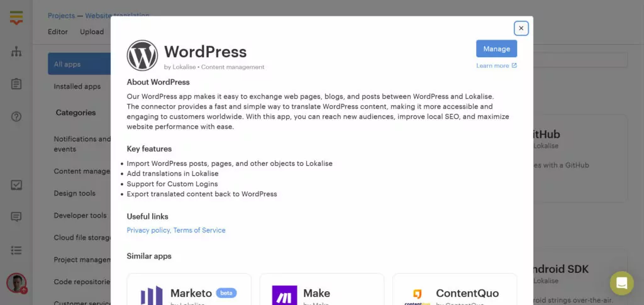Click the WordPress logo in dialog
The height and width of the screenshot is (305, 644).
[142, 55]
